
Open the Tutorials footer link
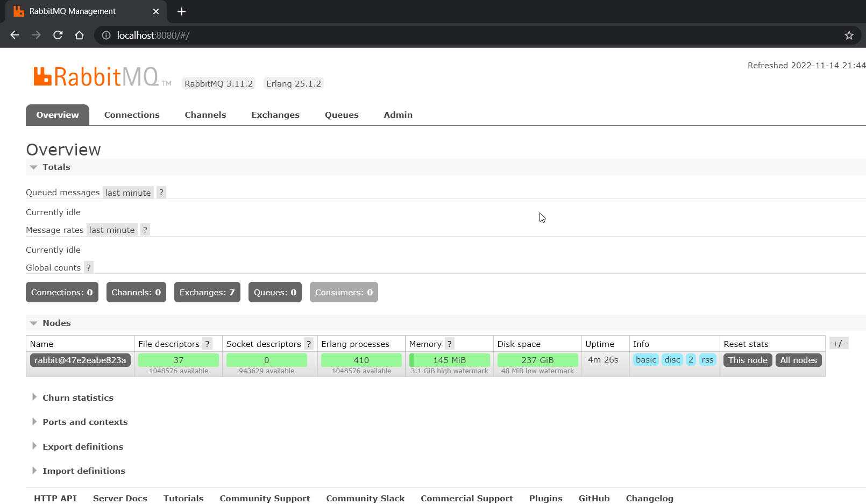coord(183,499)
